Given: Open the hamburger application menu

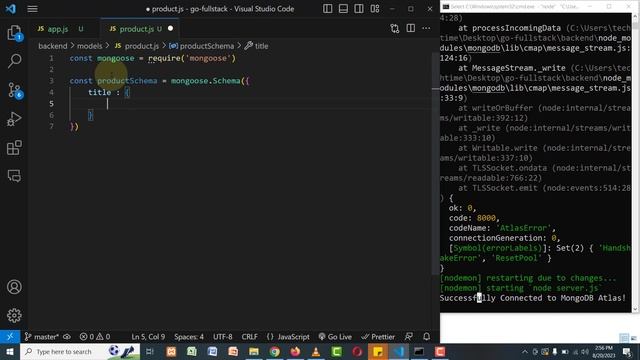Looking at the screenshot, I should 32,9.
